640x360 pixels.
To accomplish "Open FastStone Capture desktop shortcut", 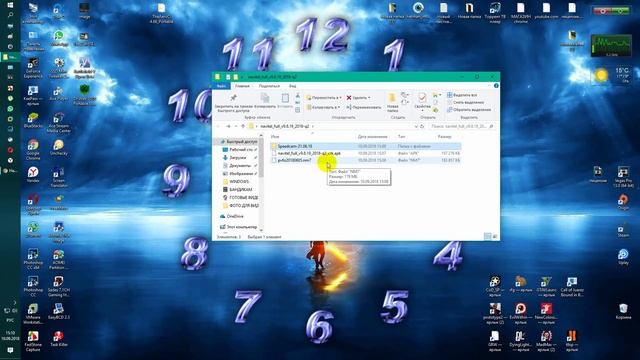I will point(33,341).
